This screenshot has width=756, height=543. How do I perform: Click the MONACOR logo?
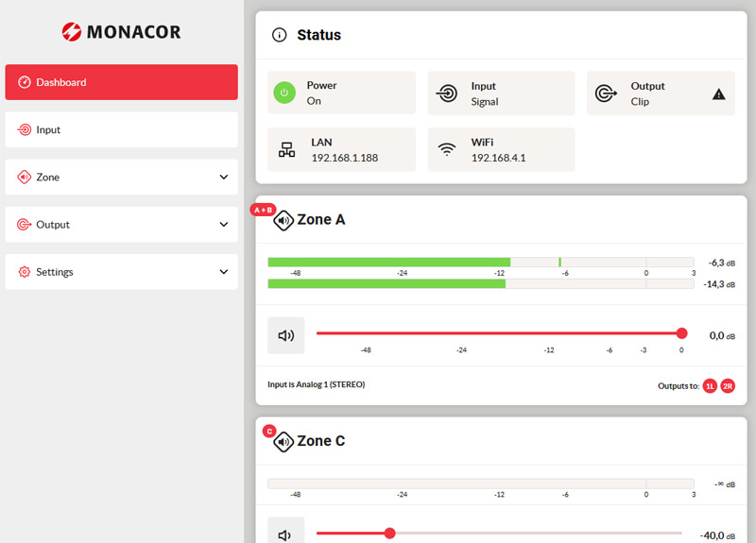(121, 32)
